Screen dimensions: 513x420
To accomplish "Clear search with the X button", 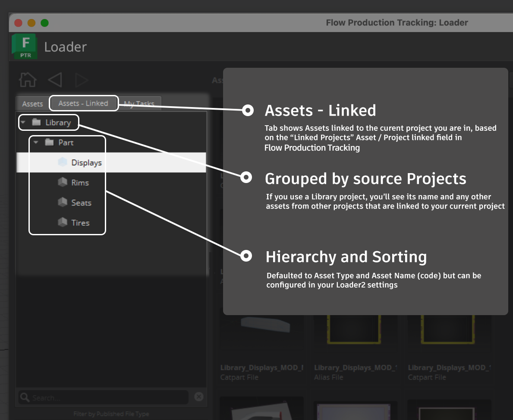I will click(198, 397).
